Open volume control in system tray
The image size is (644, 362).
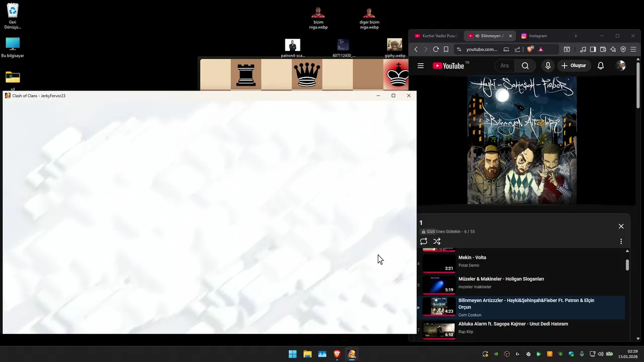(600, 354)
